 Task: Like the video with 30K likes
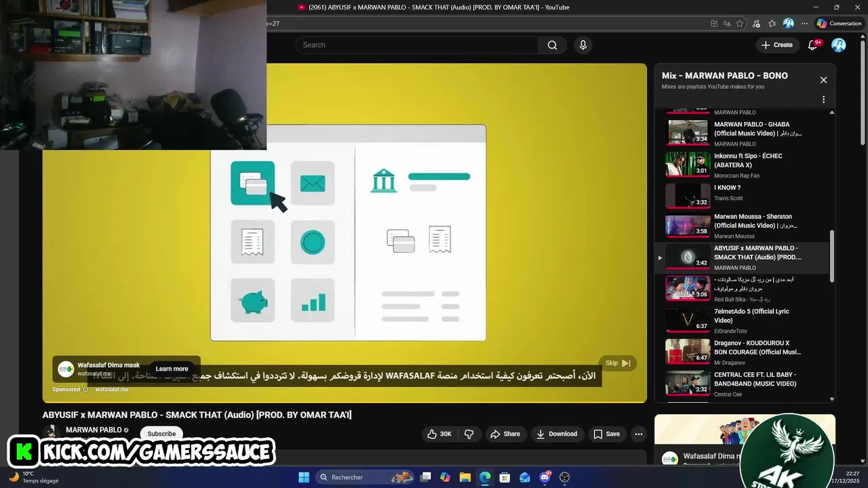[x=439, y=434]
